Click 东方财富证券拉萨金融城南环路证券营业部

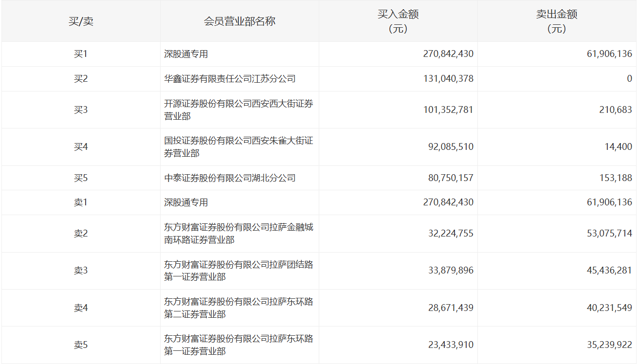coord(238,234)
